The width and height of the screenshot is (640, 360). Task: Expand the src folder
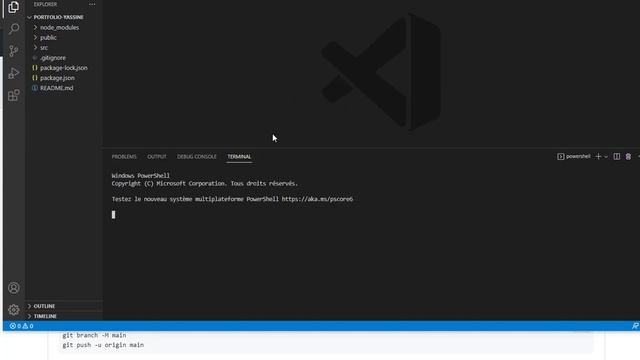pos(44,48)
